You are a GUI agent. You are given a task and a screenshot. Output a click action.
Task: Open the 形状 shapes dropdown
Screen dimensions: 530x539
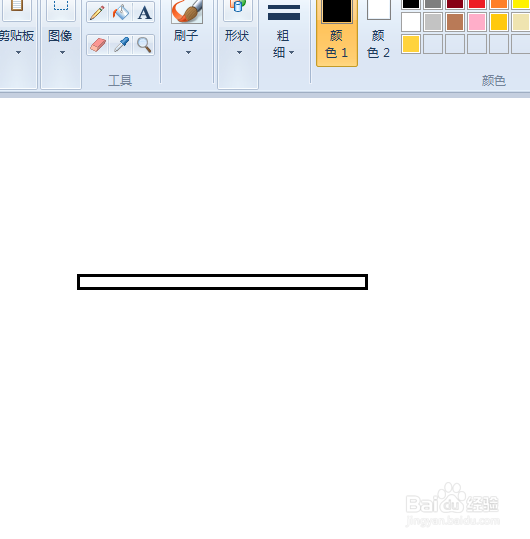(239, 53)
